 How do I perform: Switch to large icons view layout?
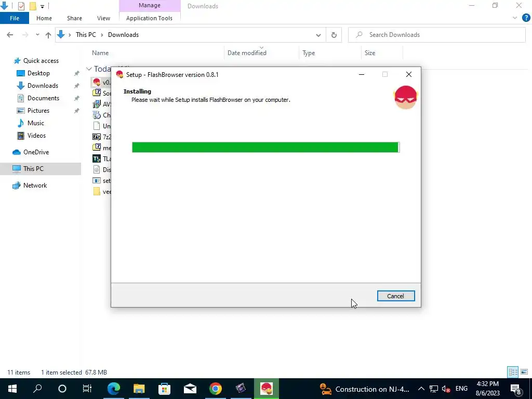point(524,372)
